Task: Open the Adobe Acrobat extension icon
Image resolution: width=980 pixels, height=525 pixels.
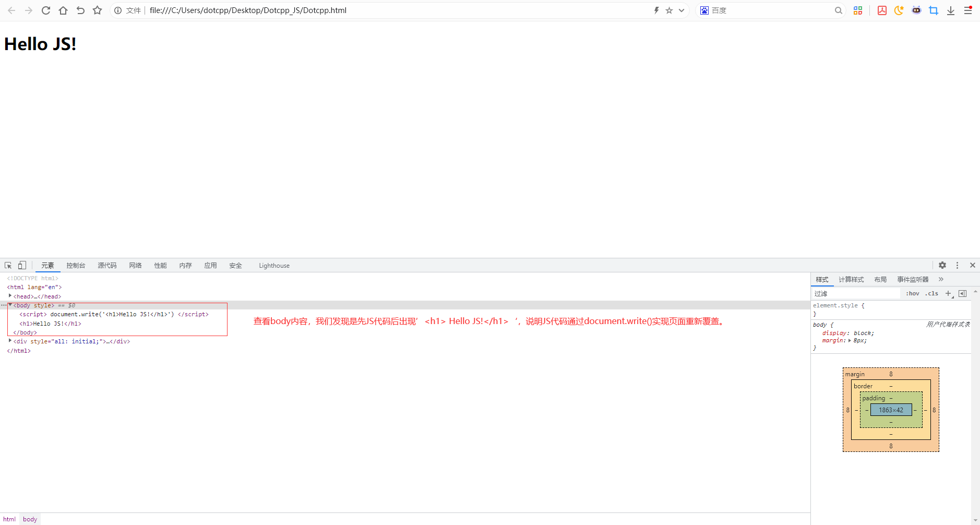Action: [x=882, y=10]
